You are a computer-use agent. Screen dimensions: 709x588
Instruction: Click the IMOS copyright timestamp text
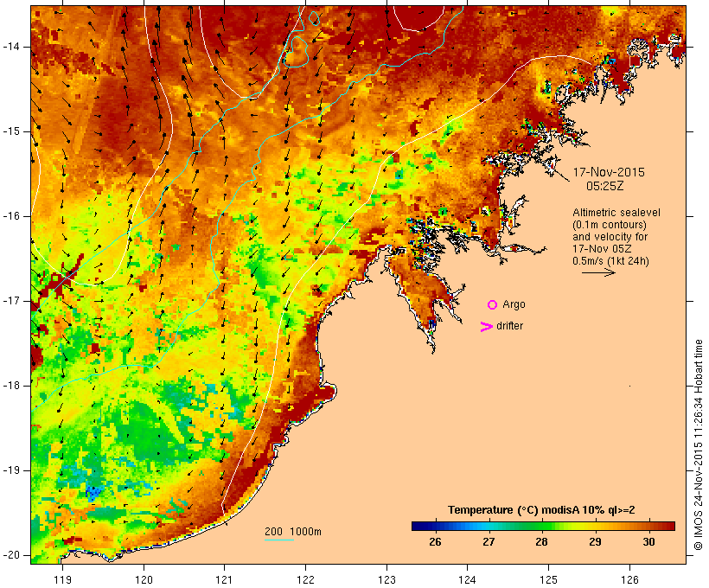coord(699,444)
